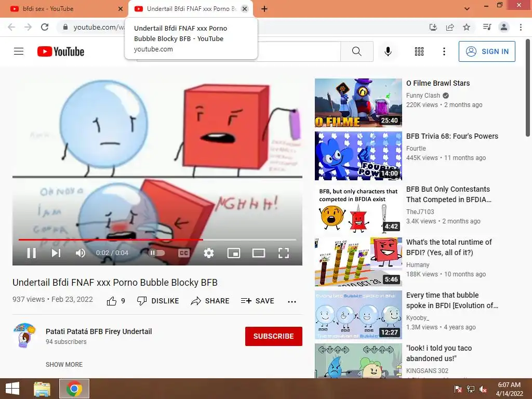Click the 4:42 BFDIA contestants thumbnail
This screenshot has width=532, height=399.
click(358, 209)
